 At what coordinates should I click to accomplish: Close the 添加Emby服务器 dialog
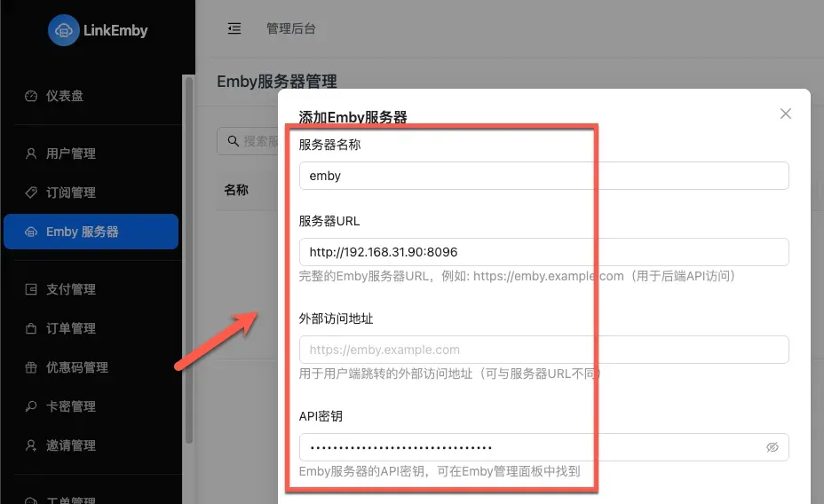click(x=786, y=114)
